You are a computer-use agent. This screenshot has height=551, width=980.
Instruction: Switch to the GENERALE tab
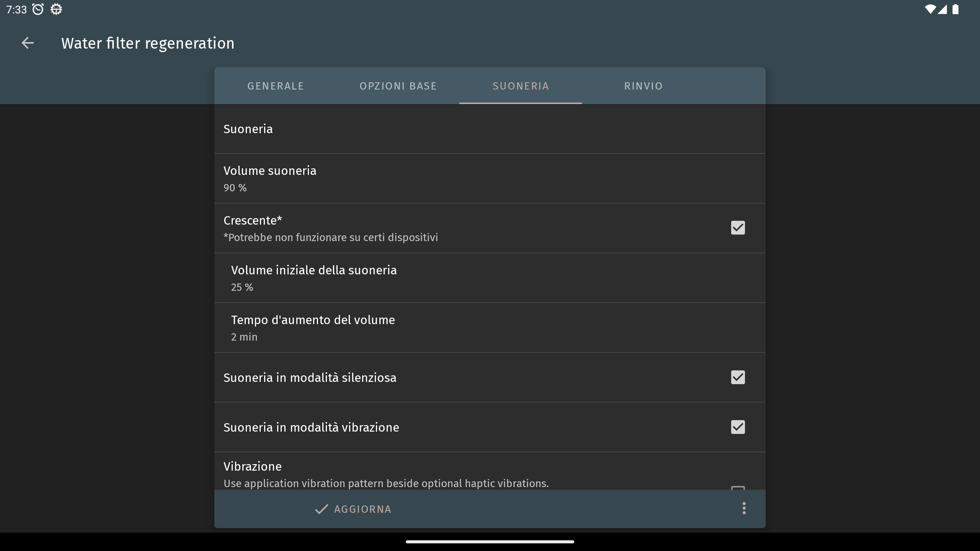click(x=276, y=86)
